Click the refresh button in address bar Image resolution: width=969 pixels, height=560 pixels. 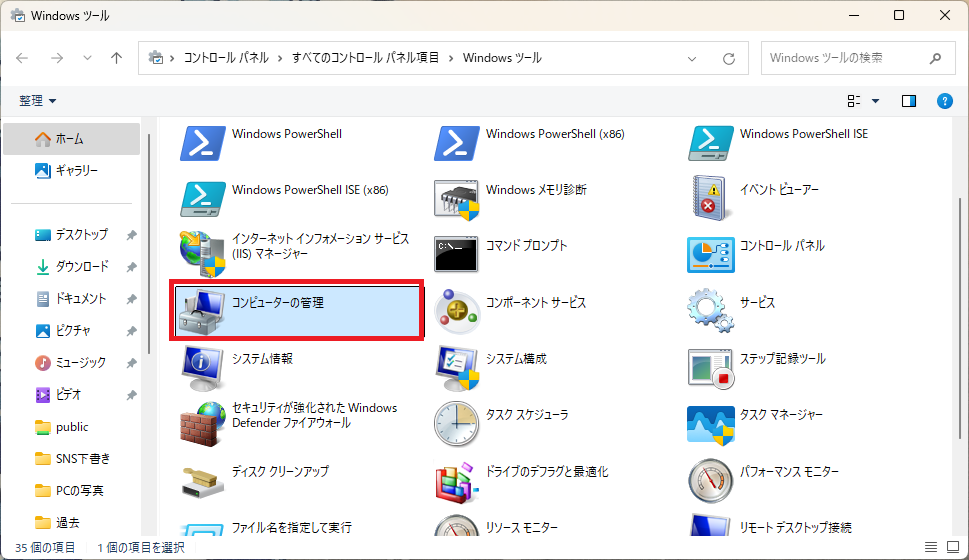[x=729, y=58]
